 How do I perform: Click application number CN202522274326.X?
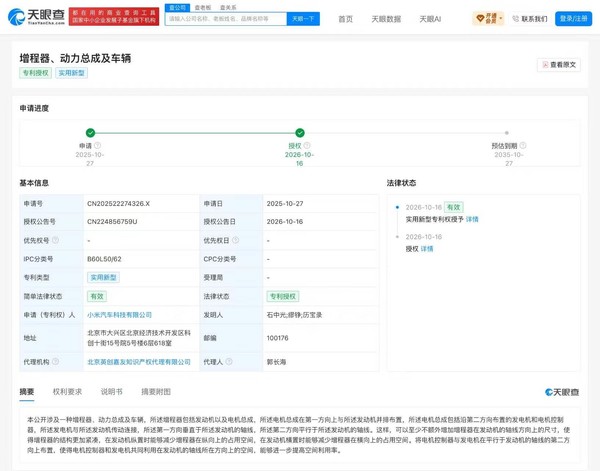pyautogui.click(x=118, y=204)
